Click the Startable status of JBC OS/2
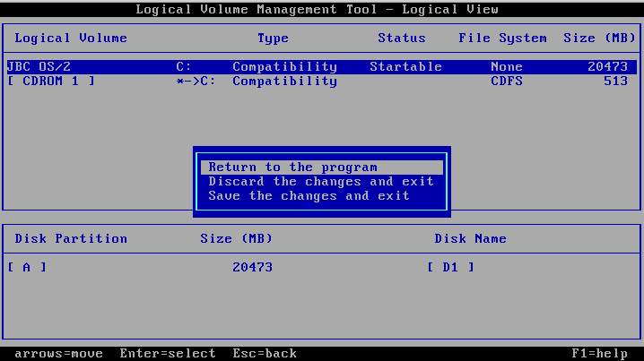 pyautogui.click(x=405, y=67)
